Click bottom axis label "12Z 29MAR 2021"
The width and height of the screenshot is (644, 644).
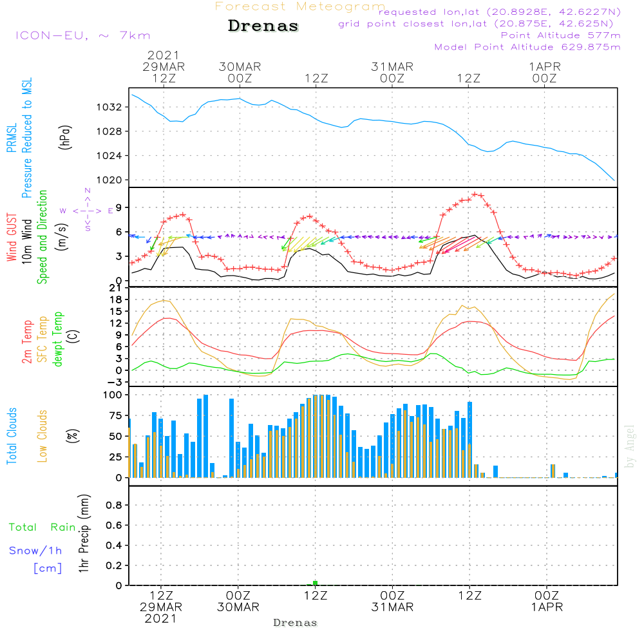click(160, 607)
